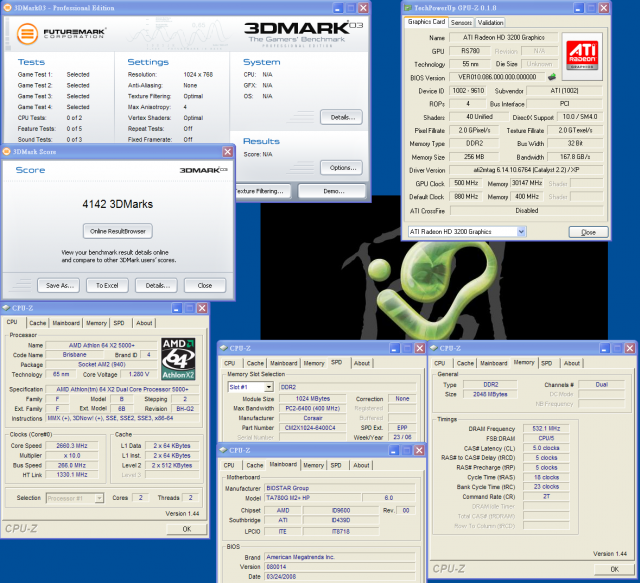Click the Core Speed value 2660.3 MHz
Image resolution: width=640 pixels, height=583 pixels.
point(72,445)
